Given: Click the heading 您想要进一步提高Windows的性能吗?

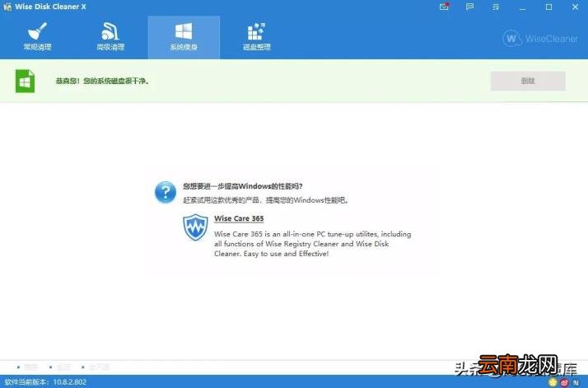Looking at the screenshot, I should pos(243,186).
